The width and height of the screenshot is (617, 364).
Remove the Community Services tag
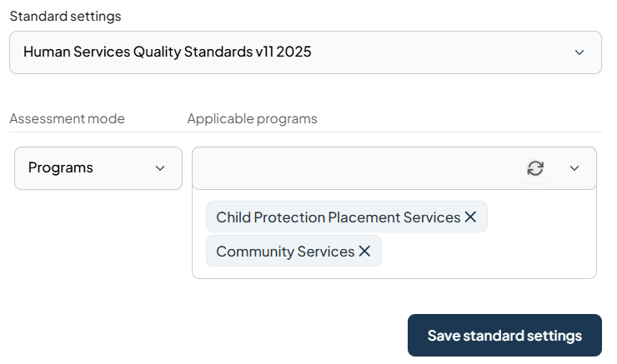(364, 252)
